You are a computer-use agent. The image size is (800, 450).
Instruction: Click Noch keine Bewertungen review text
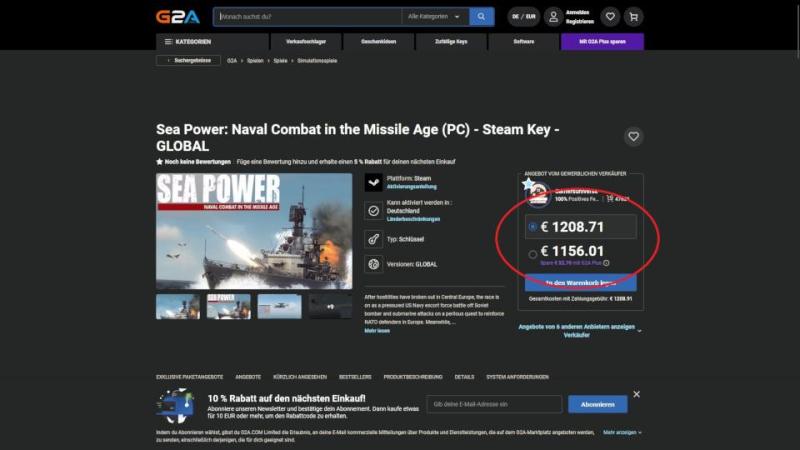(x=197, y=162)
